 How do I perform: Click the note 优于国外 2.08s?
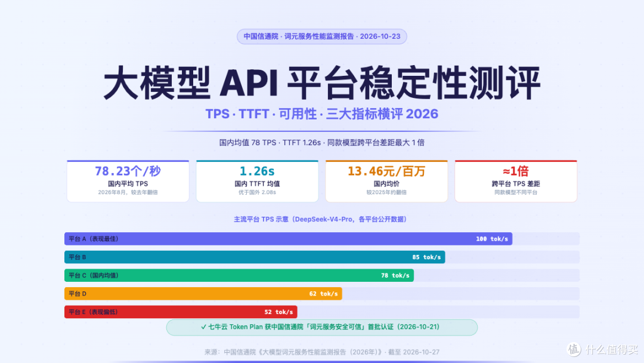(x=257, y=192)
